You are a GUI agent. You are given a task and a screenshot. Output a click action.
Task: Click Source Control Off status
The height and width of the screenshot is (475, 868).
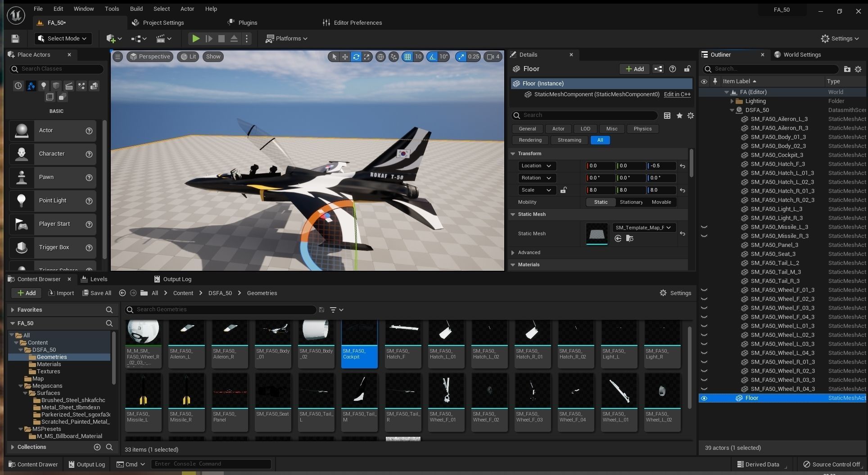tap(832, 465)
